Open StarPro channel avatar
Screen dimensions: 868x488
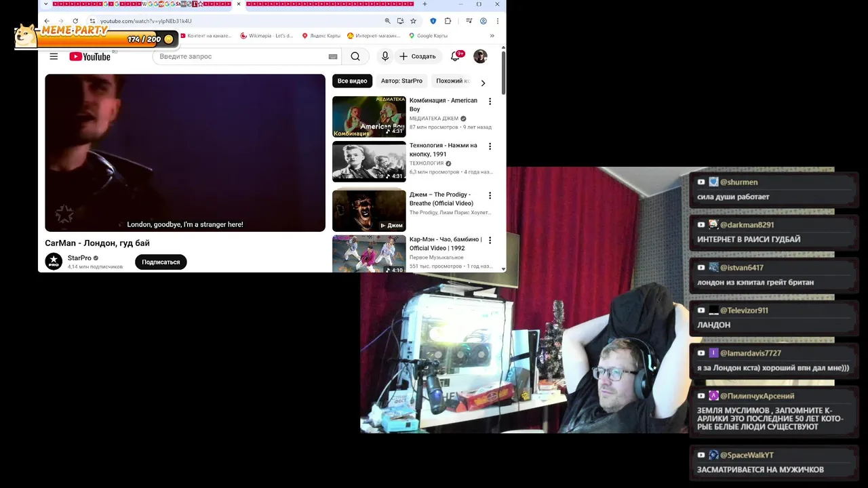(x=54, y=262)
